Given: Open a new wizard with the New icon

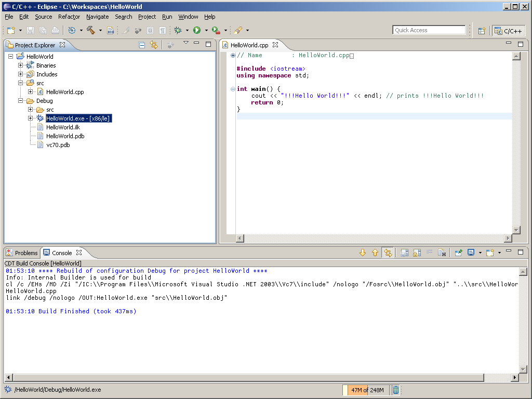Looking at the screenshot, I should point(10,30).
